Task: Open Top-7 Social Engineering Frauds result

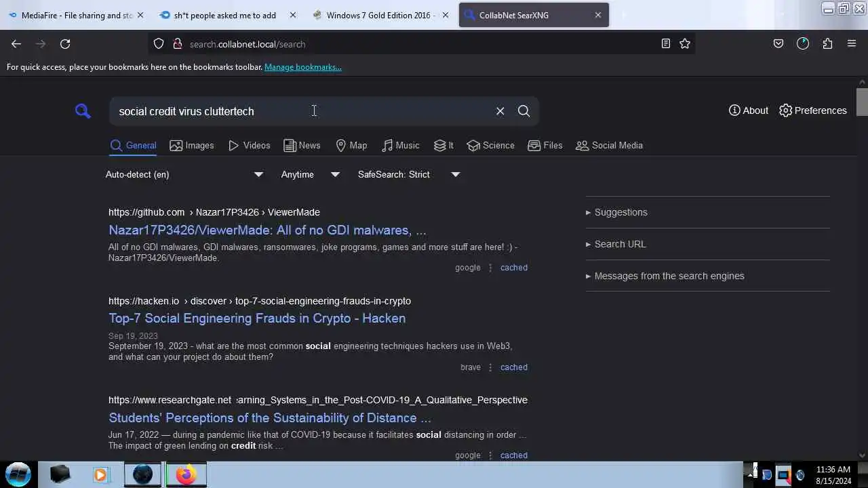Action: click(257, 318)
